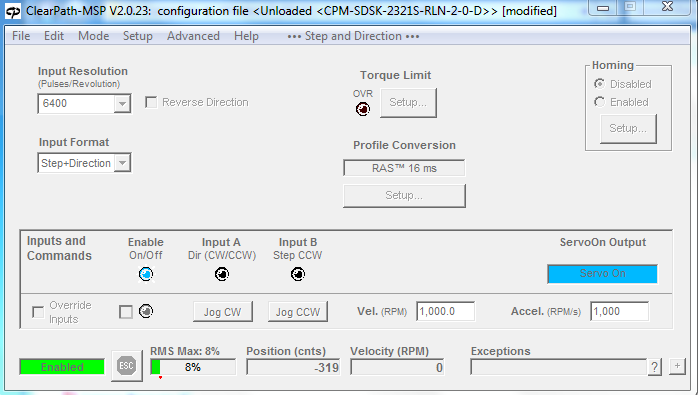Click the plus button beside Exceptions
Viewport: 698px width, 395px height.
click(x=677, y=366)
